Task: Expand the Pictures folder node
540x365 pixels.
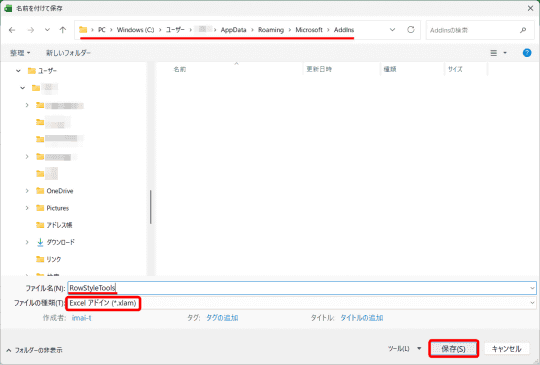Action: click(27, 208)
